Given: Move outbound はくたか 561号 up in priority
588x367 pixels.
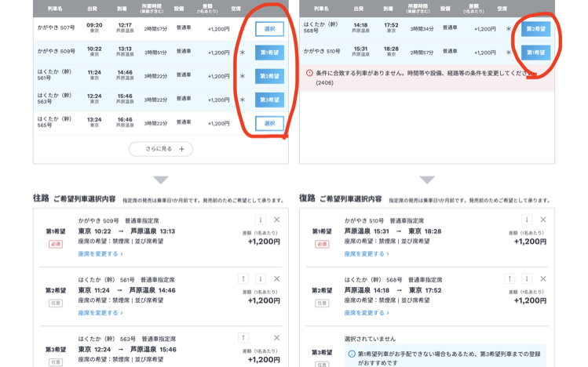Looking at the screenshot, I should pos(243,279).
